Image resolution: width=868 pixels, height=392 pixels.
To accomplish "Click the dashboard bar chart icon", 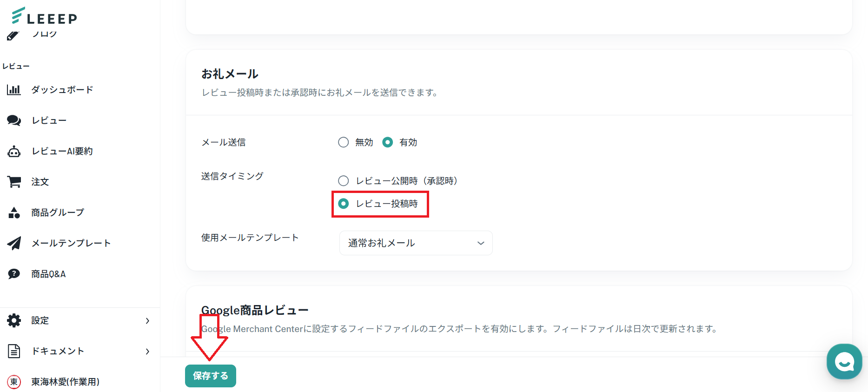I will (14, 90).
